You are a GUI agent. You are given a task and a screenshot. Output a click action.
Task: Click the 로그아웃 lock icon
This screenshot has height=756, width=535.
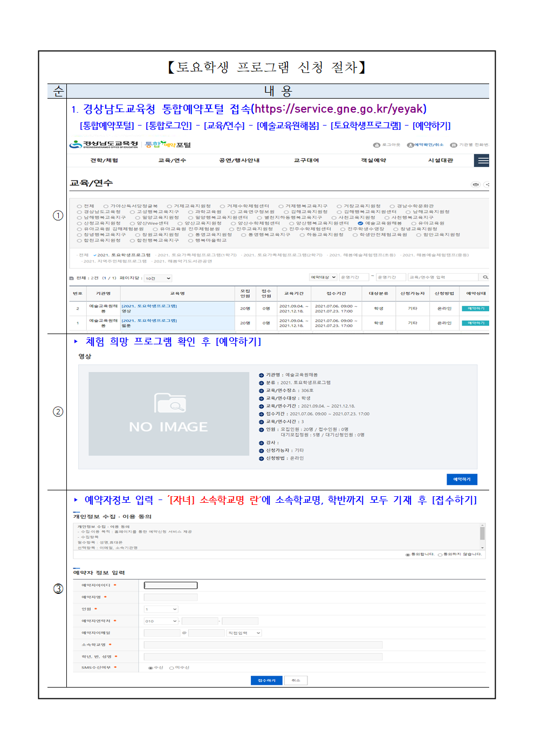click(376, 145)
